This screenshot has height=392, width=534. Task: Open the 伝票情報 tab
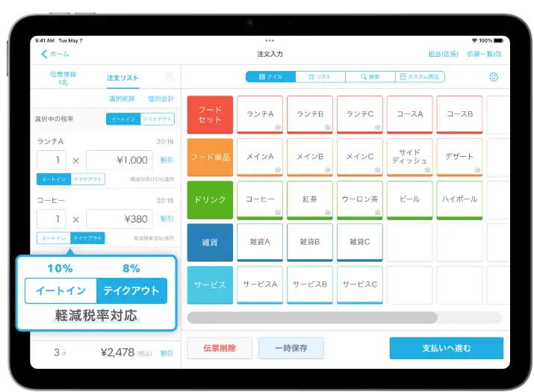63,78
